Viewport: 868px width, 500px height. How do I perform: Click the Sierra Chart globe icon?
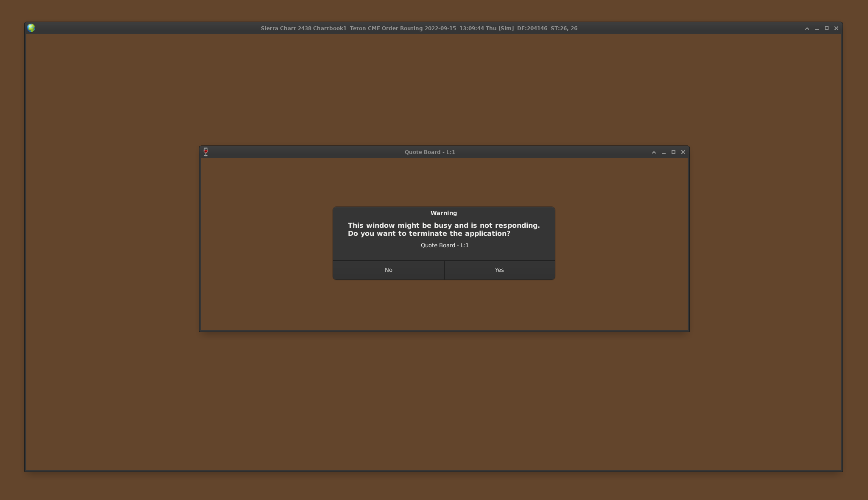(x=31, y=28)
